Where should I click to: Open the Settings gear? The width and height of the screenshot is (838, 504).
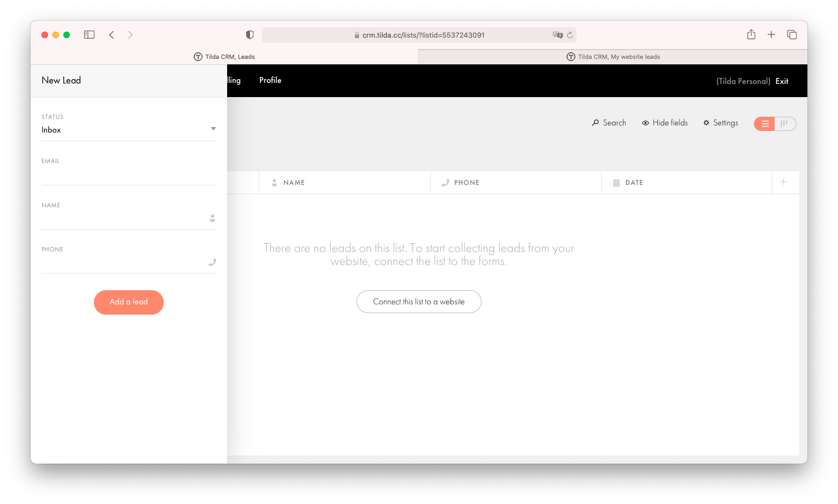720,123
